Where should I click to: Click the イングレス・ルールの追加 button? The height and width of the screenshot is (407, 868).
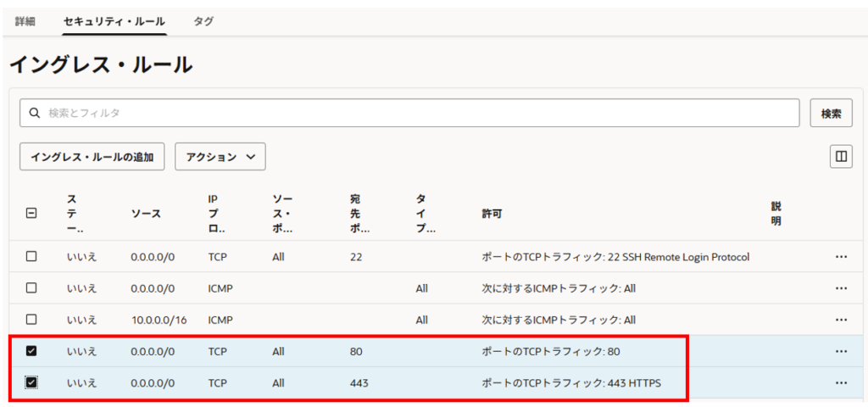click(92, 157)
